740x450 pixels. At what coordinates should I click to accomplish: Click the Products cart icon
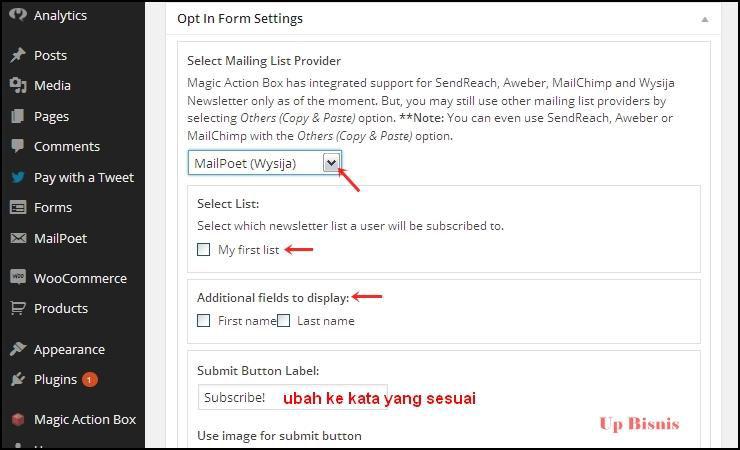tap(18, 308)
